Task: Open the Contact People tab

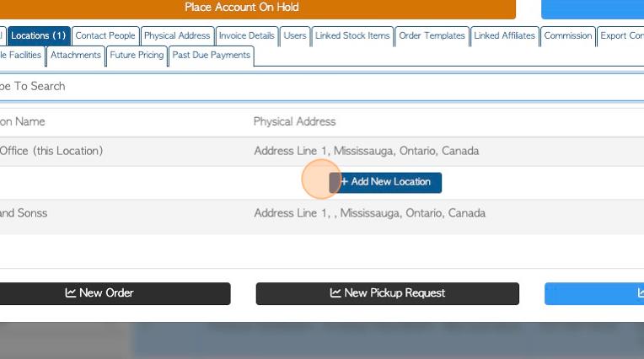Action: coord(105,35)
